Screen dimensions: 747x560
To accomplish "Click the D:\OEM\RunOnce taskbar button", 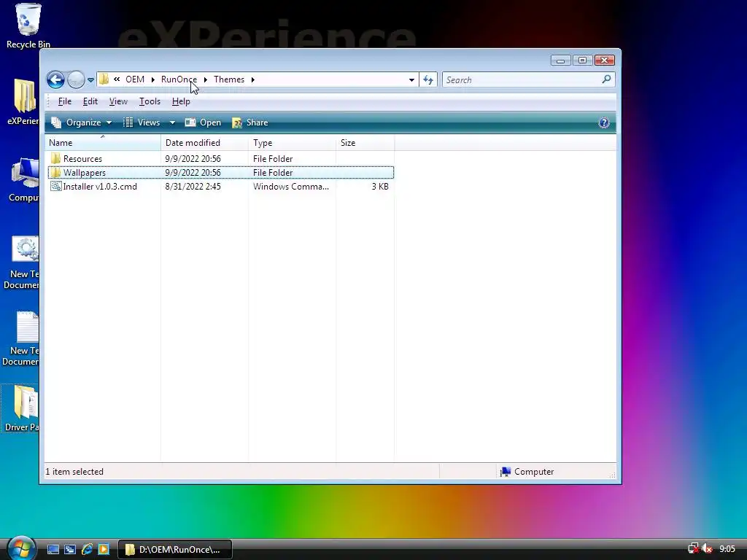I will coord(175,550).
